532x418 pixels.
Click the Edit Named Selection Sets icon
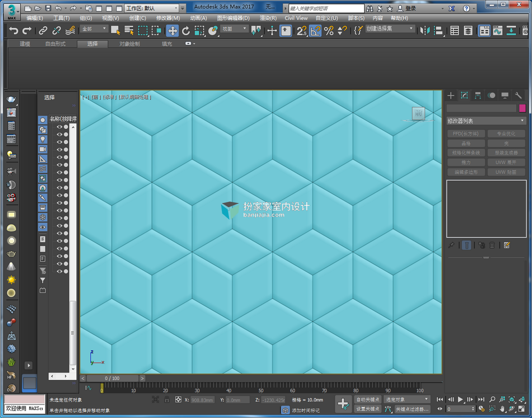(358, 31)
